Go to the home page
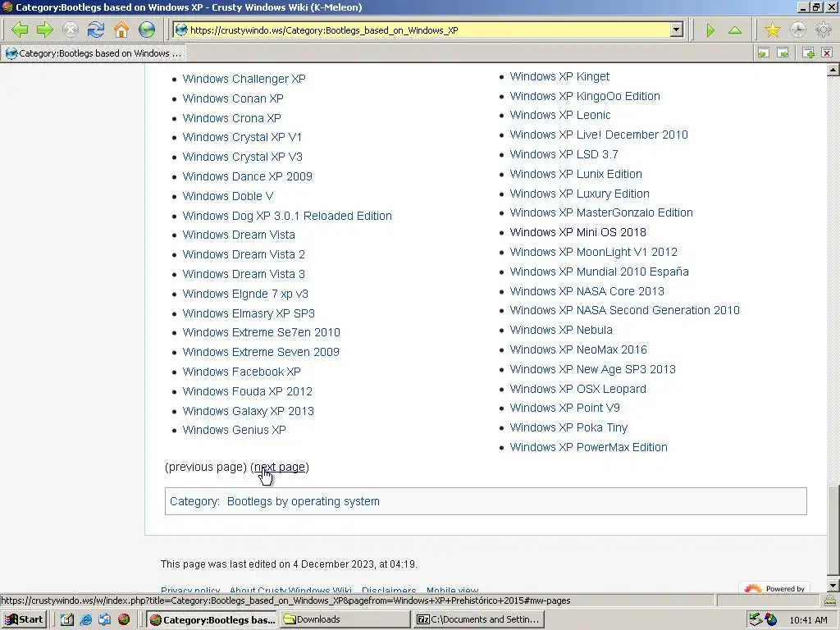This screenshot has width=840, height=630. (121, 30)
